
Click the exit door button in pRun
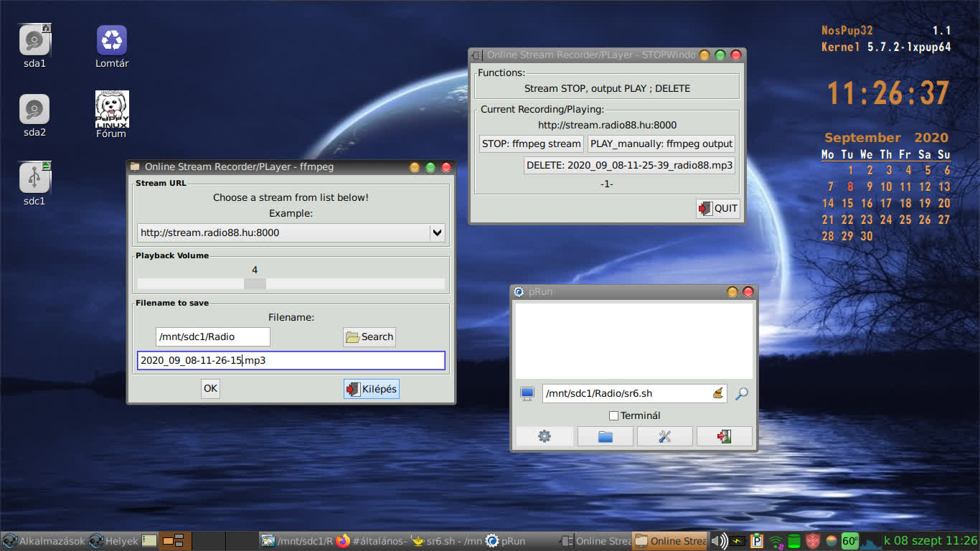(x=725, y=436)
